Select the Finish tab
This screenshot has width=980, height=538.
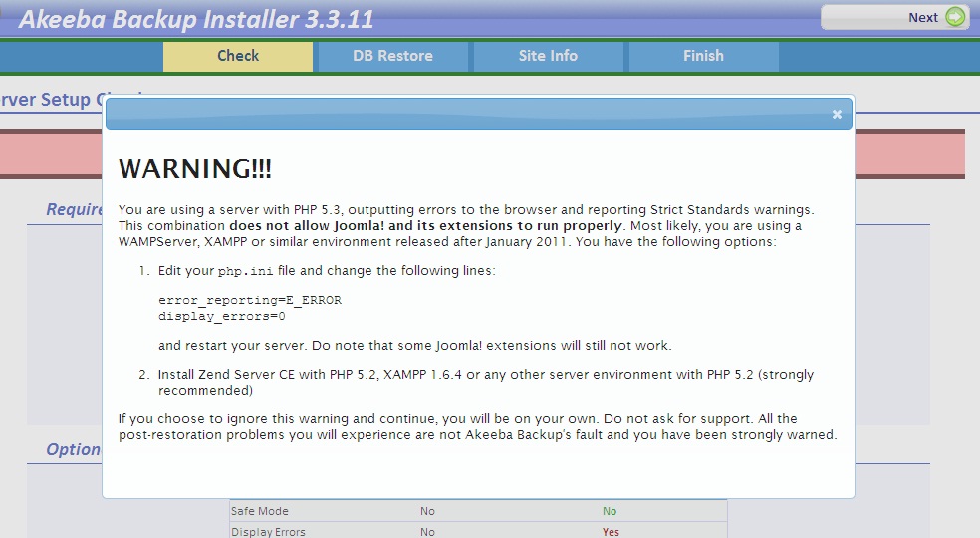pyautogui.click(x=704, y=57)
